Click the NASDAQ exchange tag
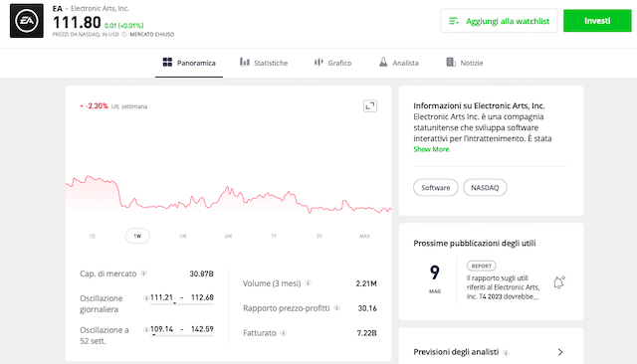 pos(485,188)
